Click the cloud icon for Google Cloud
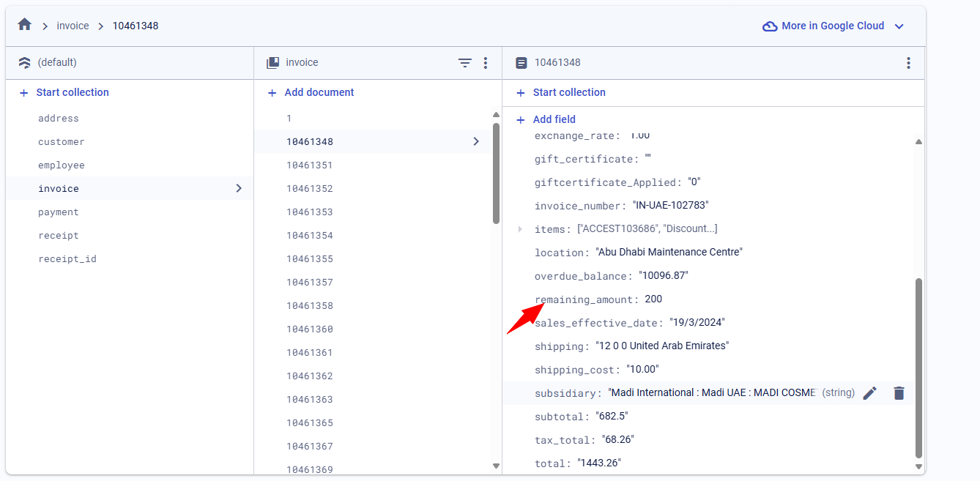The image size is (980, 481). click(x=770, y=26)
